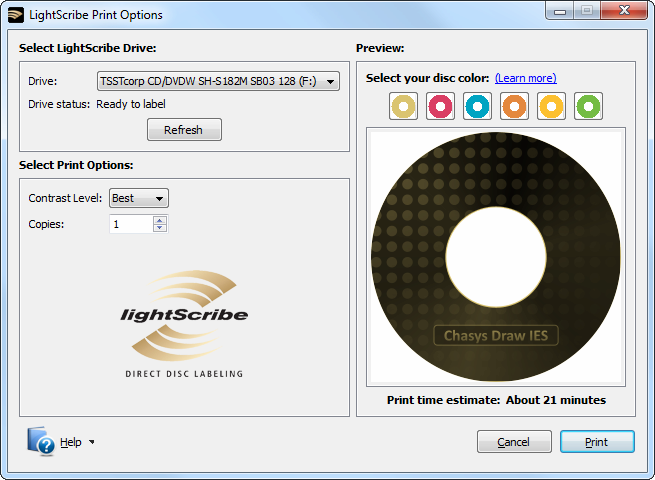This screenshot has height=480, width=655.
Task: Open the Learn more link
Action: click(x=525, y=78)
